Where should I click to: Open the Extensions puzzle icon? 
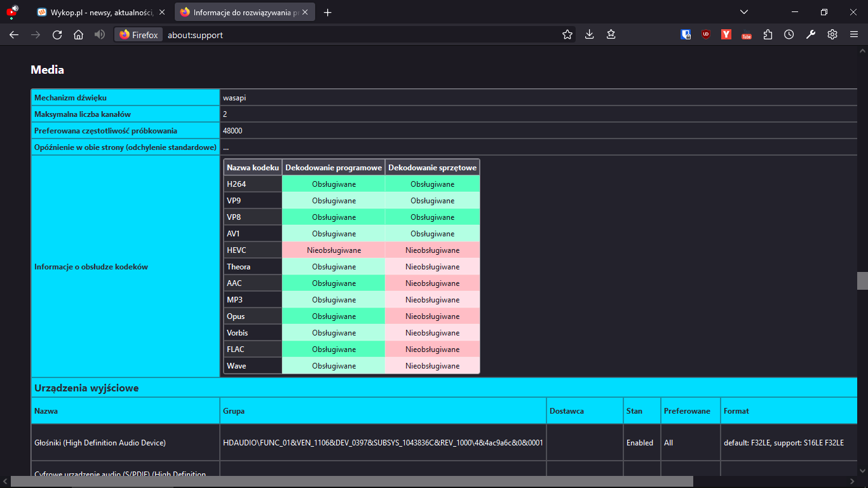point(768,35)
